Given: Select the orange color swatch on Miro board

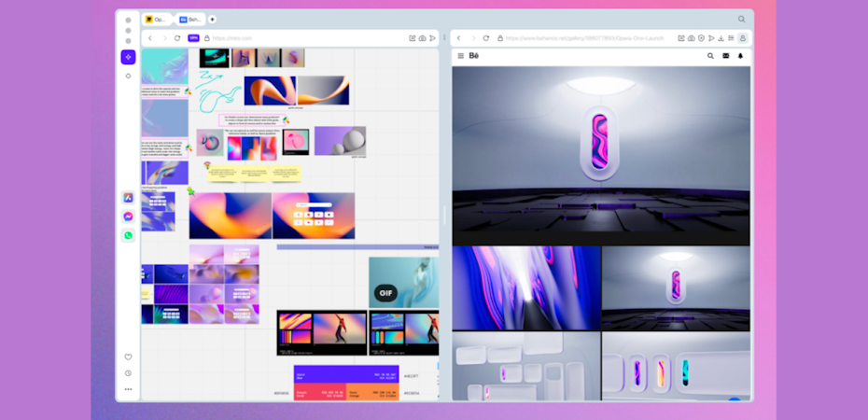Looking at the screenshot, I should pos(372,392).
